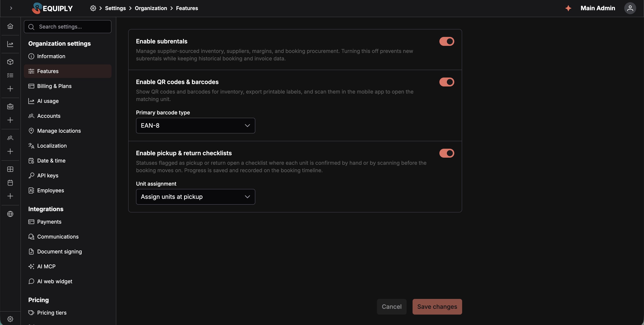The image size is (644, 325).
Task: Open the globe icon in left rail
Action: (10, 214)
